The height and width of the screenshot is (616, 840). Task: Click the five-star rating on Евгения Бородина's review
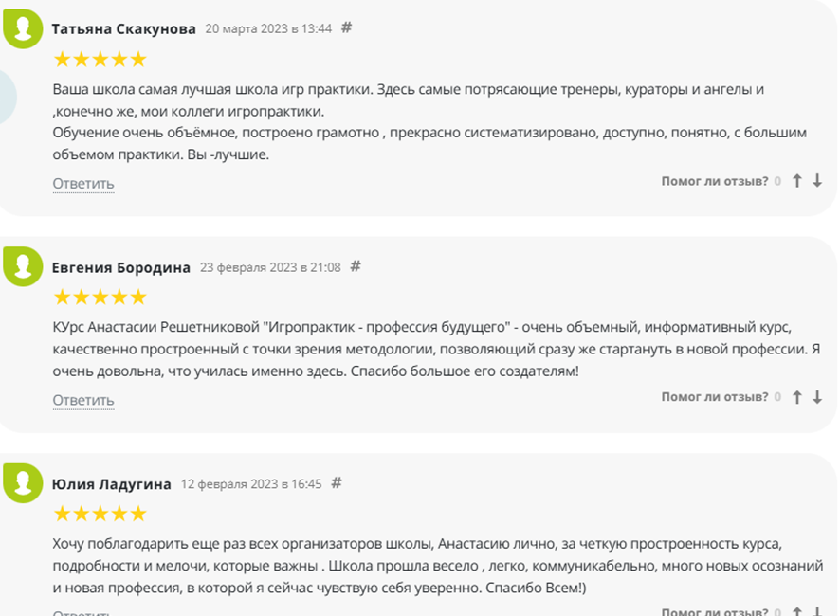[x=100, y=298]
